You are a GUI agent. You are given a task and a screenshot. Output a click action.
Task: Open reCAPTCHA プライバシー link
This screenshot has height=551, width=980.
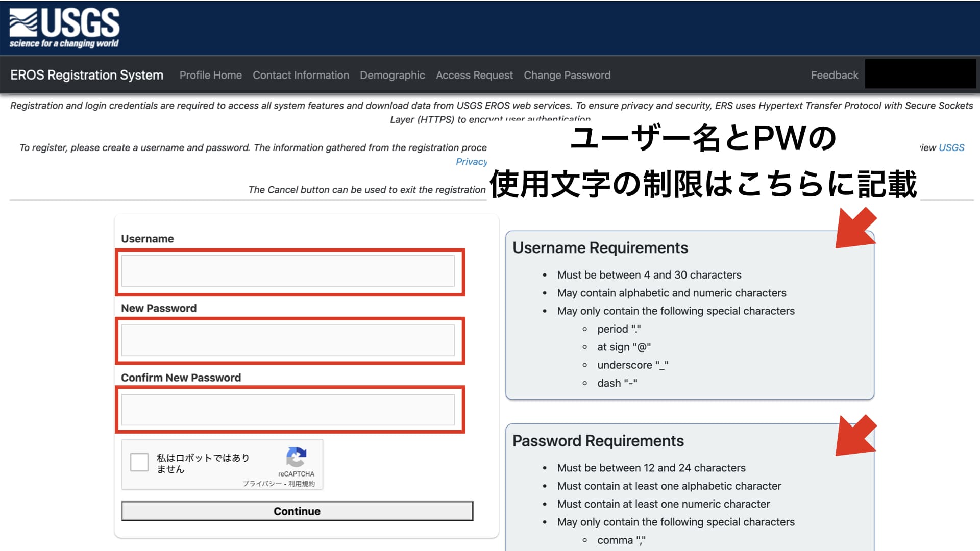[x=262, y=484]
